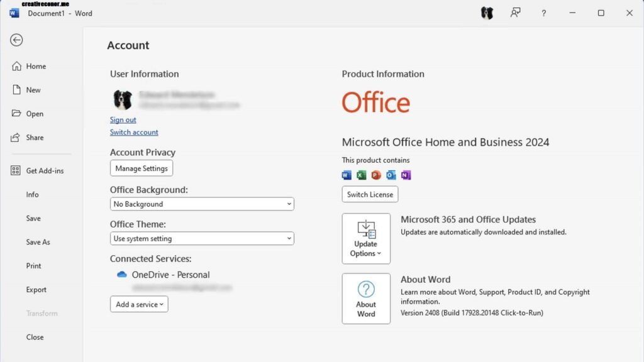Open Help with the question mark icon
The width and height of the screenshot is (644, 362).
coord(544,13)
